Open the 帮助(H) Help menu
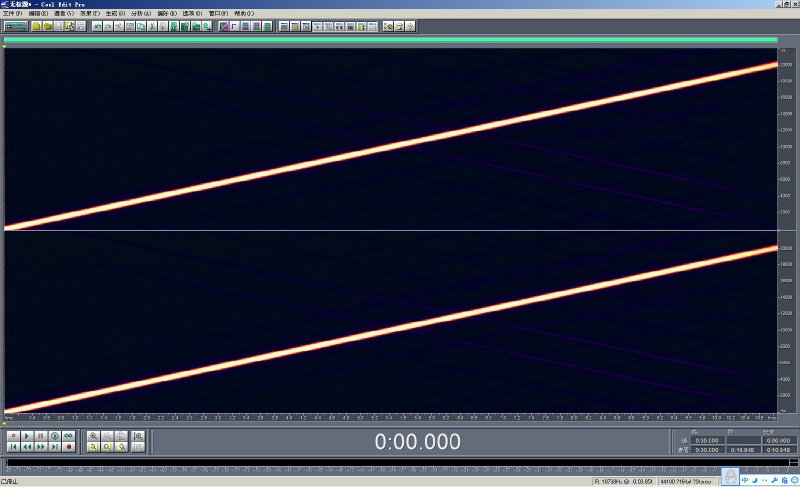 click(244, 13)
